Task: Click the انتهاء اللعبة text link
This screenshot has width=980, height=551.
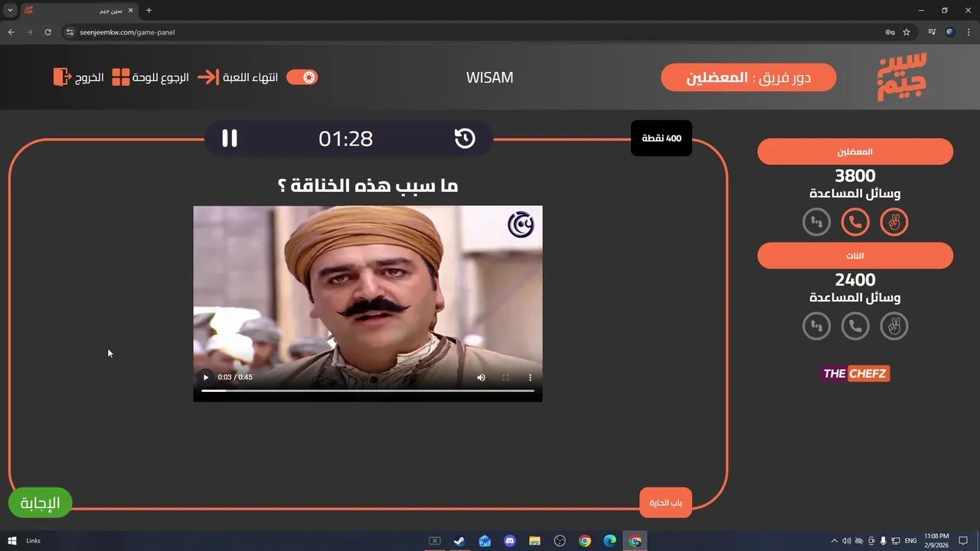Action: coord(250,78)
